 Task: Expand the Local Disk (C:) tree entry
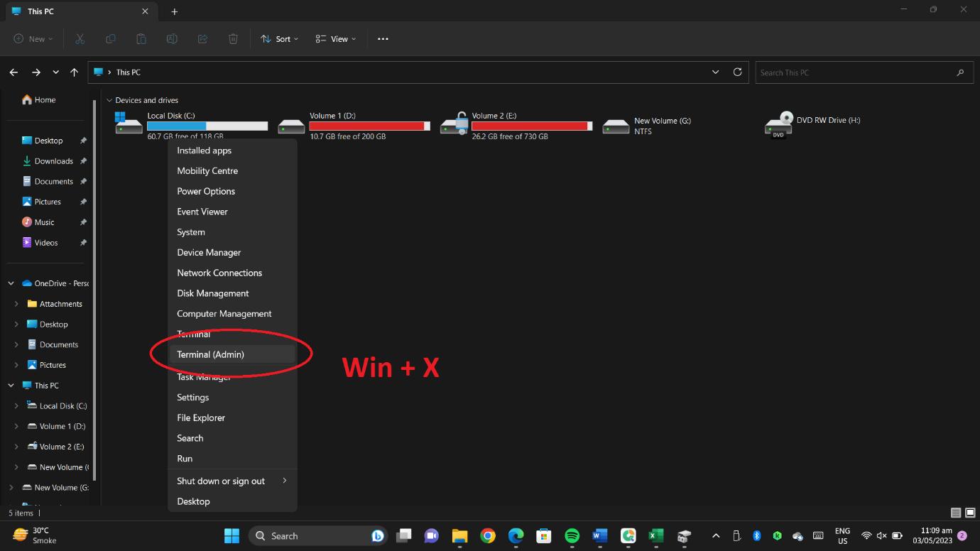point(18,405)
